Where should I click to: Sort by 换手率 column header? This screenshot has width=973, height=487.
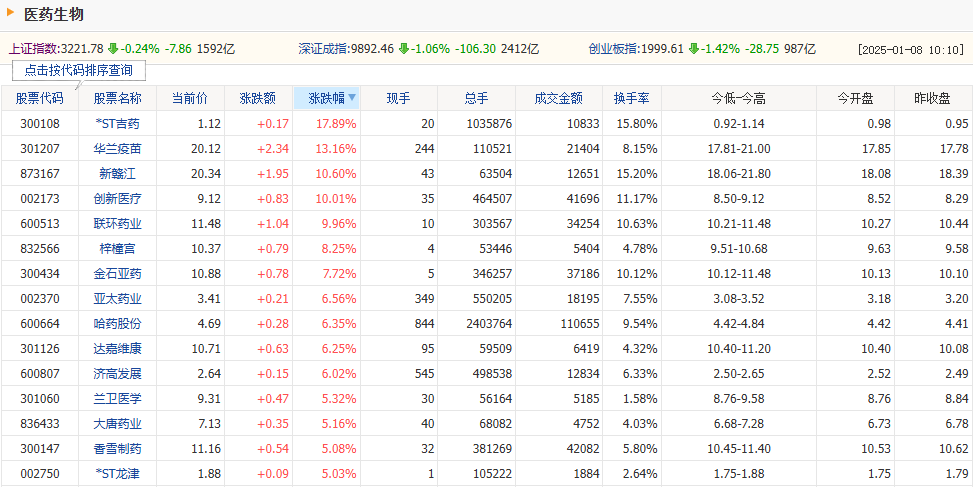(632, 98)
